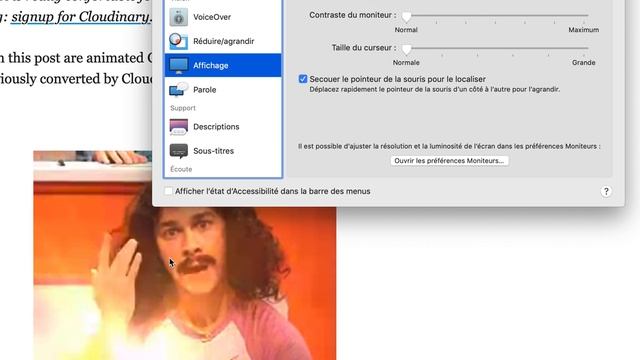Disable Secouer le pointeur de la souris
640x360 pixels.
pos(303,79)
